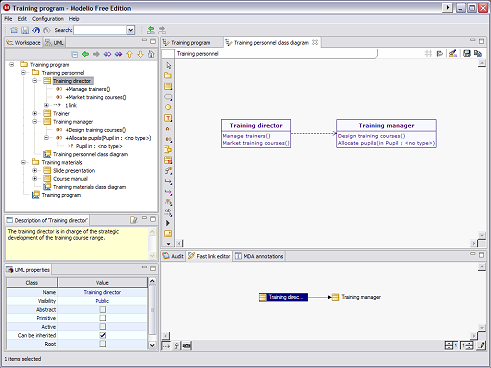Click the pencil icon at Fast link editor corner

[481, 345]
